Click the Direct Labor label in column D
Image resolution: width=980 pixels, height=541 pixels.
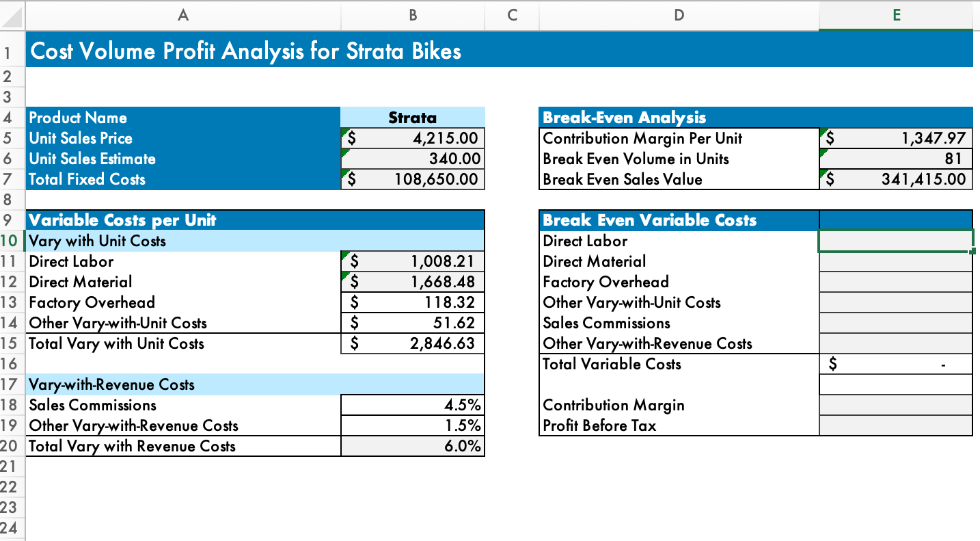[x=585, y=241]
